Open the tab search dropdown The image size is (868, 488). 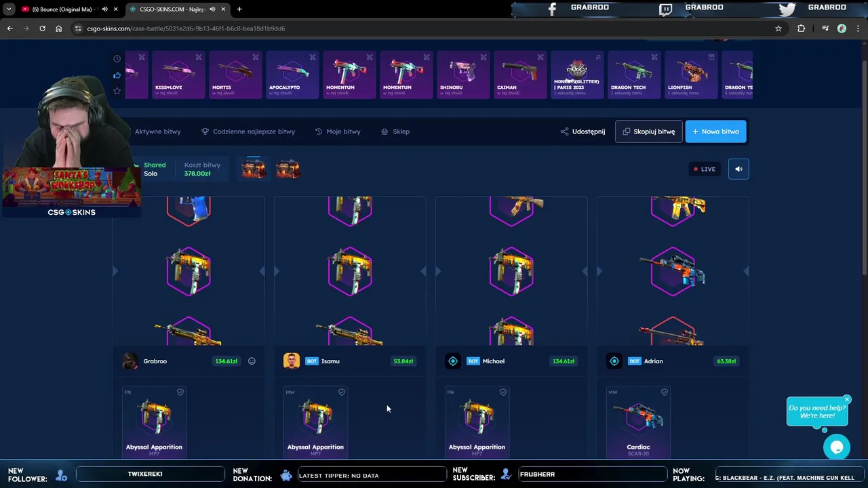[9, 9]
